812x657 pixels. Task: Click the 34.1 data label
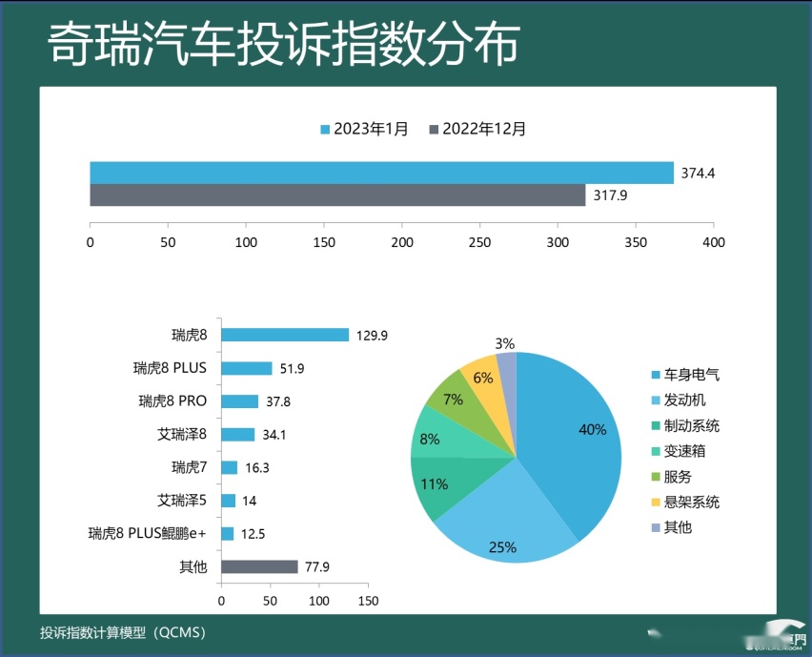[274, 435]
